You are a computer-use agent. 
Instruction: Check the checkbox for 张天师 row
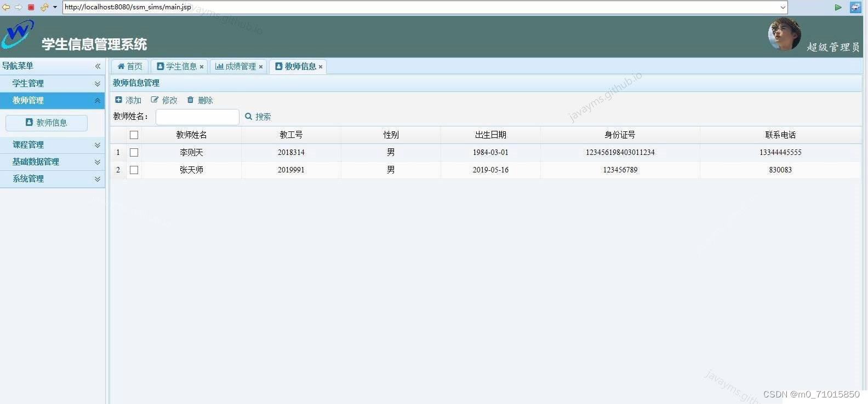point(134,170)
